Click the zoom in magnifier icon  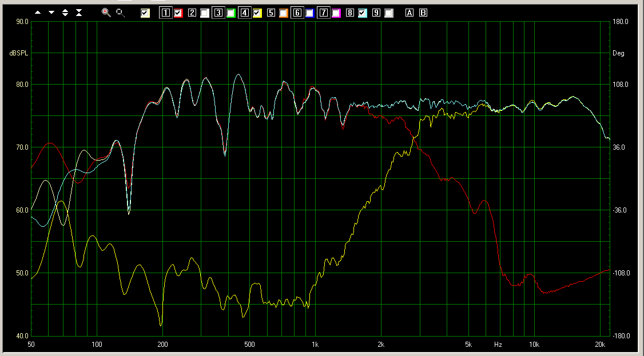[x=106, y=12]
